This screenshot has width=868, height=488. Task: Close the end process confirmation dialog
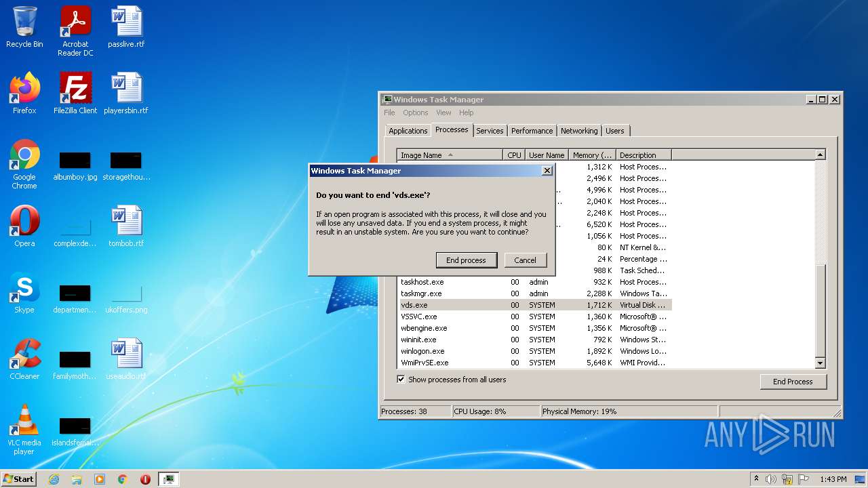pyautogui.click(x=547, y=171)
